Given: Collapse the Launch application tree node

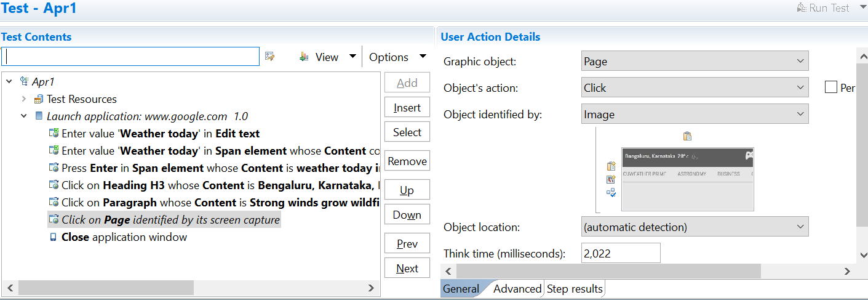Looking at the screenshot, I should point(23,116).
